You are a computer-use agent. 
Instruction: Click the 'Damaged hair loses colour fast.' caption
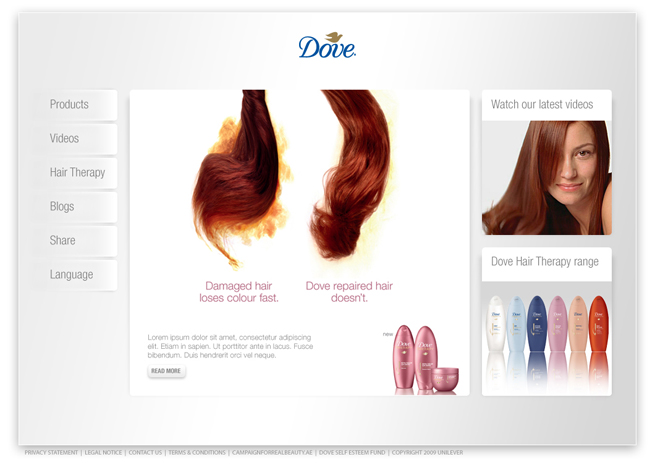pyautogui.click(x=239, y=292)
